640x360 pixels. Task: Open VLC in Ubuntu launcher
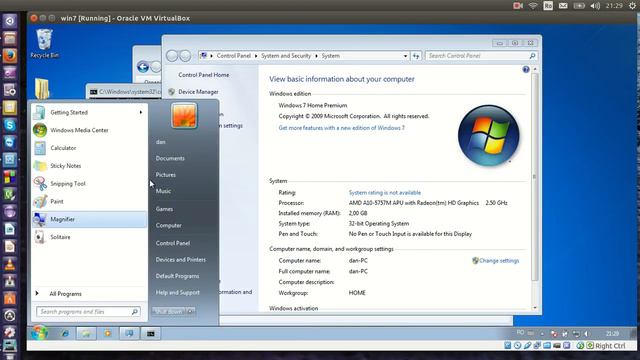[10, 264]
